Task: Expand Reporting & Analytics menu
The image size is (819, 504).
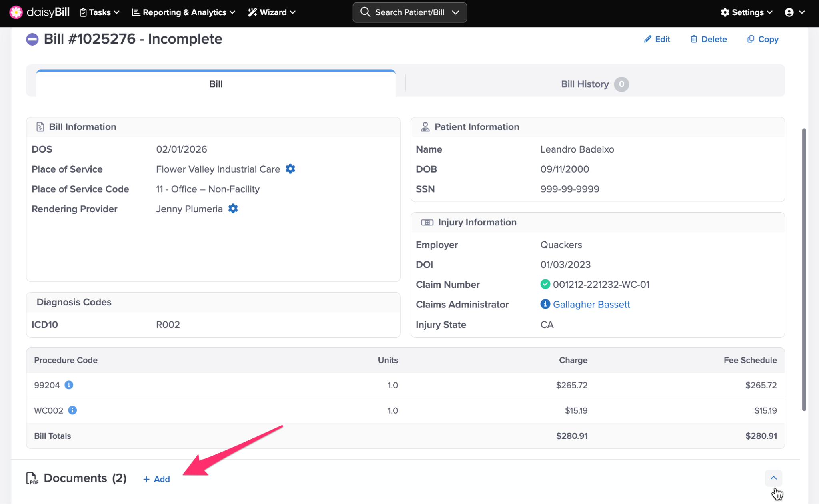Action: [183, 12]
